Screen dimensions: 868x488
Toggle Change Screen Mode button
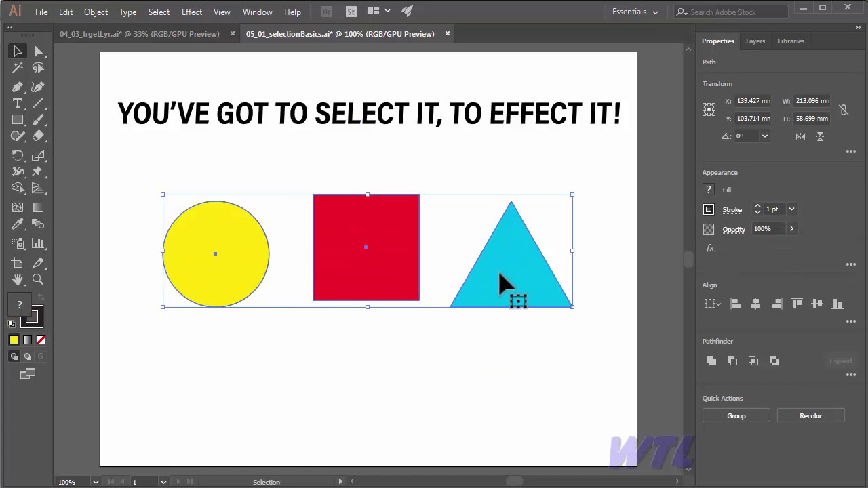[x=28, y=373]
